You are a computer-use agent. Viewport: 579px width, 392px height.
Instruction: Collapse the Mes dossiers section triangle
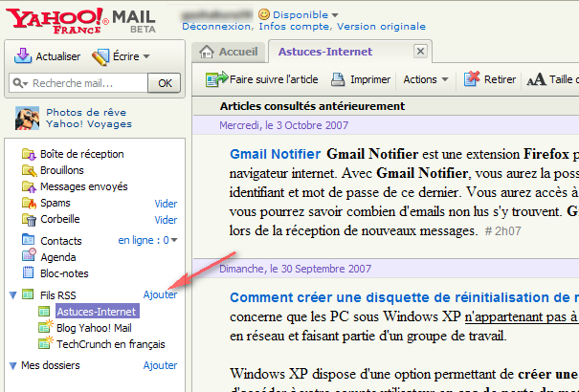(13, 366)
